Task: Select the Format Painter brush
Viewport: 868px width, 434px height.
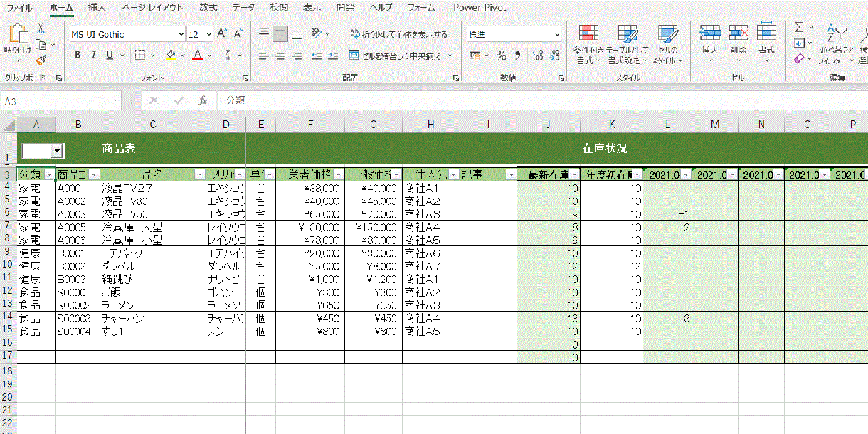Action: tap(41, 60)
